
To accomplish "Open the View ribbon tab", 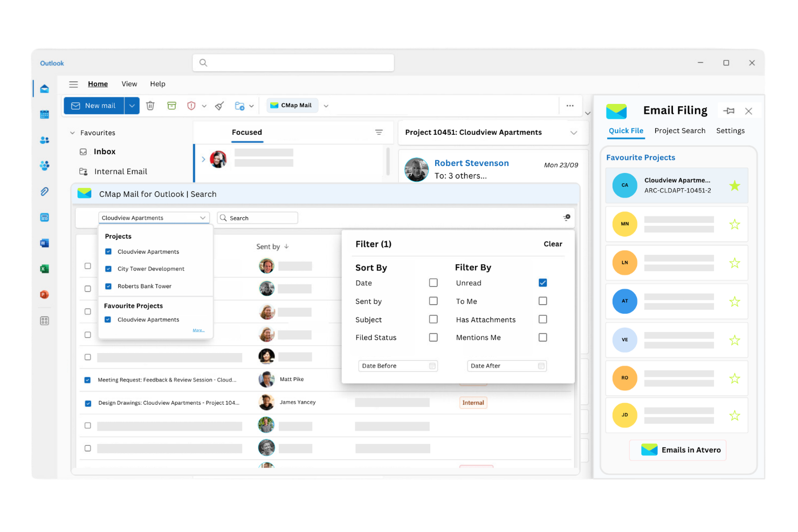I will pyautogui.click(x=129, y=84).
